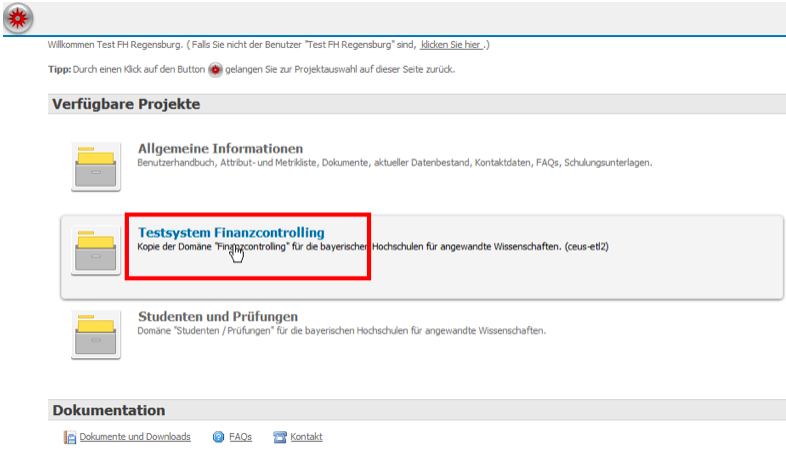The width and height of the screenshot is (786, 458).
Task: Open the Allgemeine Informationen project title
Action: point(220,149)
